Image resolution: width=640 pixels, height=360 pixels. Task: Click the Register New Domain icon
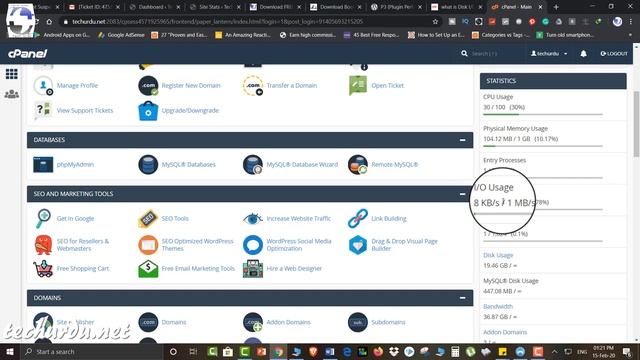tap(148, 86)
